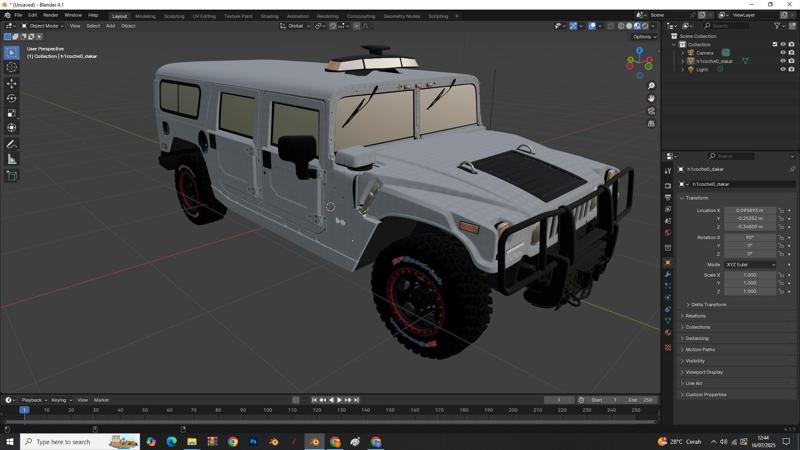Open the Material properties tab

[668, 333]
